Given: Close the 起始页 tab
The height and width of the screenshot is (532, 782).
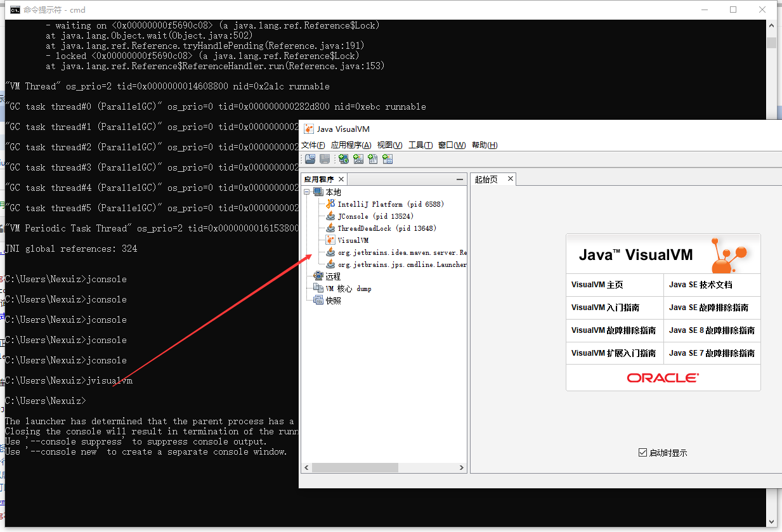Looking at the screenshot, I should 510,179.
